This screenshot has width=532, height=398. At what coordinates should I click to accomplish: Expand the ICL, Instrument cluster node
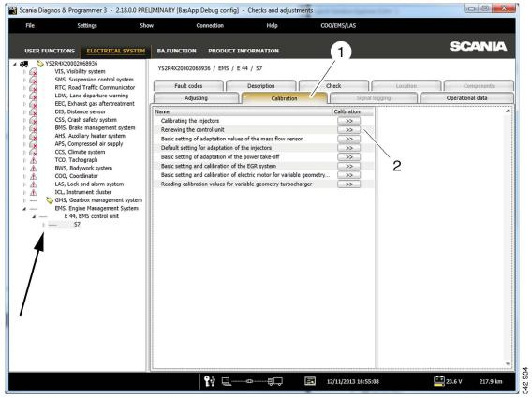[x=24, y=192]
